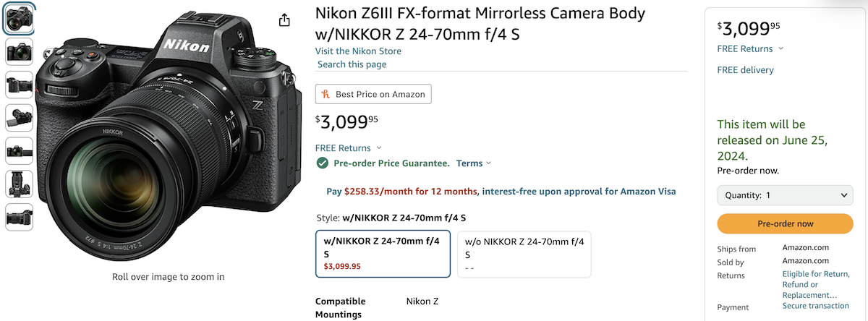The width and height of the screenshot is (868, 321).
Task: Expand Terms next to Pre-order Price Guarantee
Action: coord(473,163)
